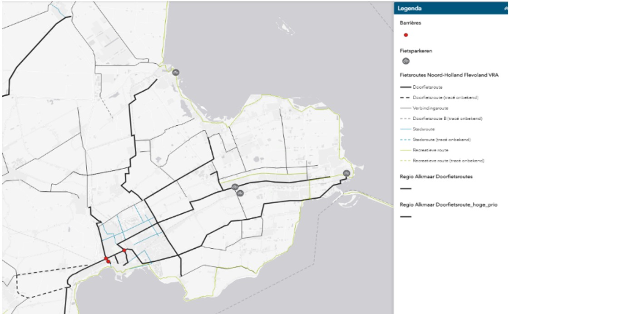The height and width of the screenshot is (314, 644).
Task: Select the upper-left of the two central bike parking markers
Action: click(x=235, y=187)
